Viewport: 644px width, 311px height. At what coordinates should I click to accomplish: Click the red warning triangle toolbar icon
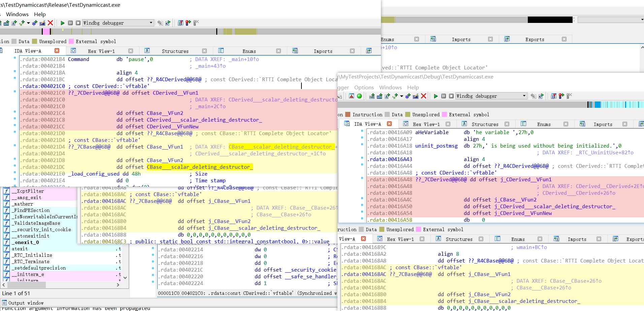(351, 96)
